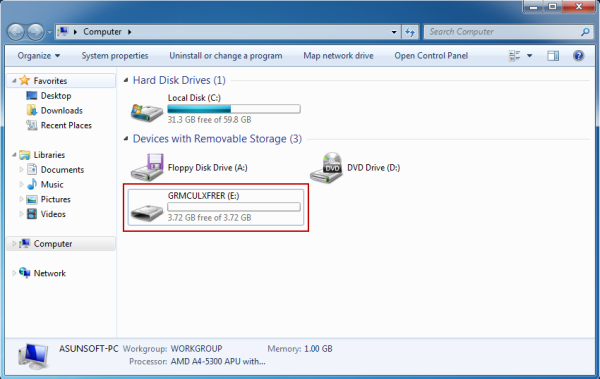Click the Music note icon
Screen dimensions: 600x379
(x=32, y=184)
